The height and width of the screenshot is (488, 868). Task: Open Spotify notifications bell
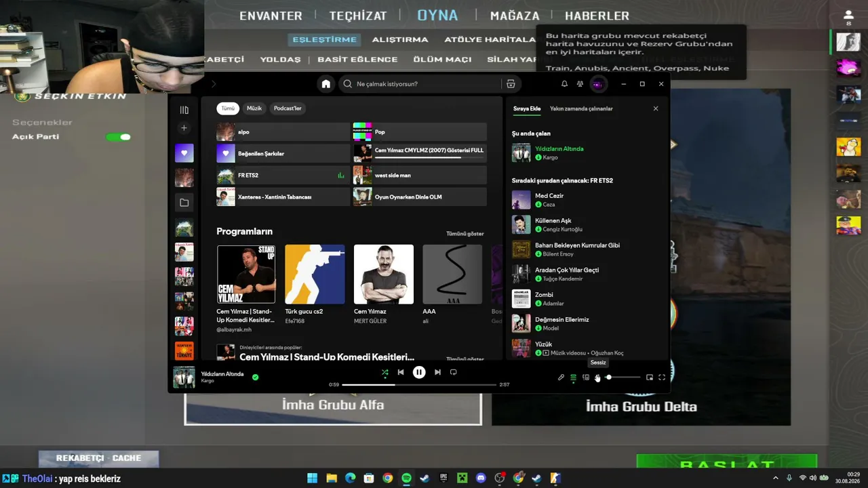[x=564, y=84]
